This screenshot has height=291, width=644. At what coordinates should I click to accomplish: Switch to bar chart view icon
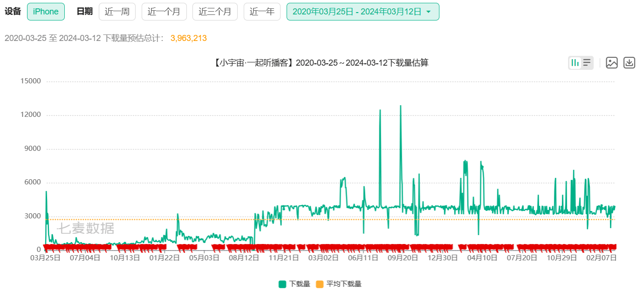(x=575, y=62)
